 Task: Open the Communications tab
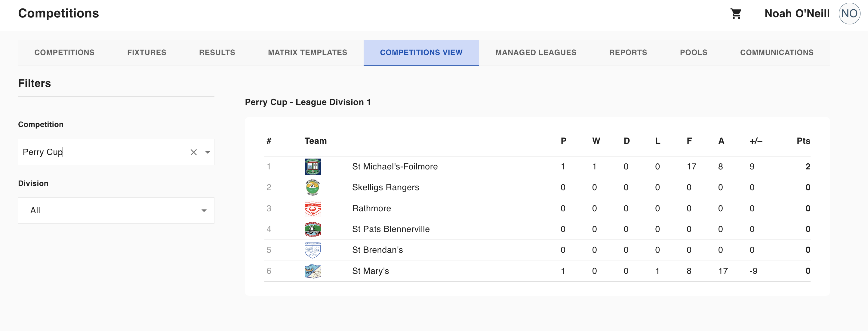(777, 53)
